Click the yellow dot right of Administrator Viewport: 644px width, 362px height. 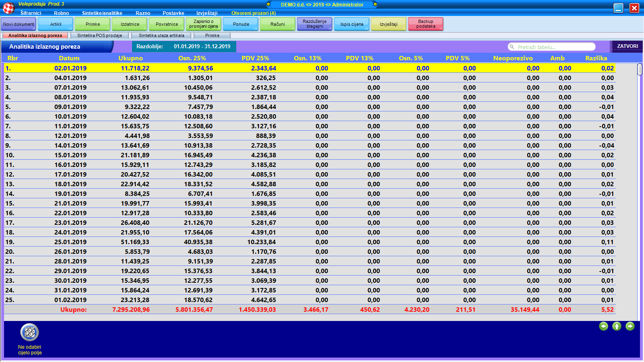click(375, 4)
